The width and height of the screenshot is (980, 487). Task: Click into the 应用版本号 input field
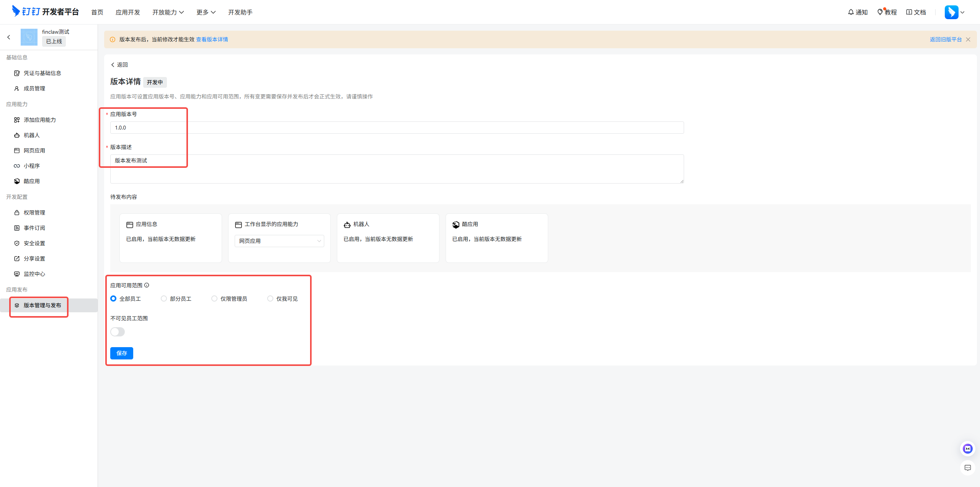tap(397, 128)
